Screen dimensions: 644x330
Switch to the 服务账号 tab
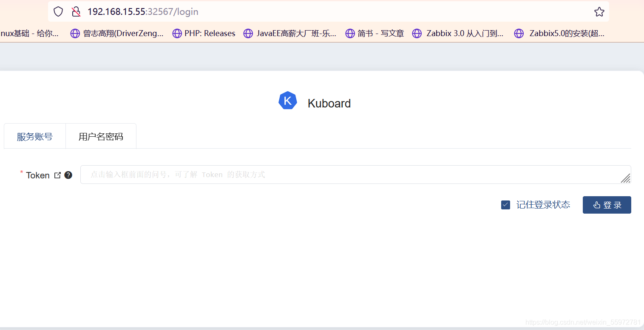tap(35, 136)
